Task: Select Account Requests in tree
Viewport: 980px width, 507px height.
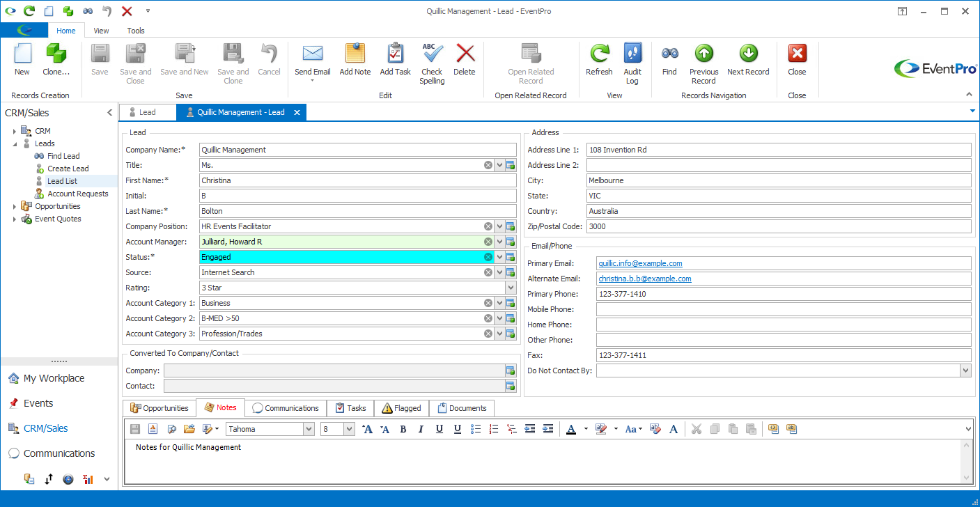Action: tap(78, 194)
